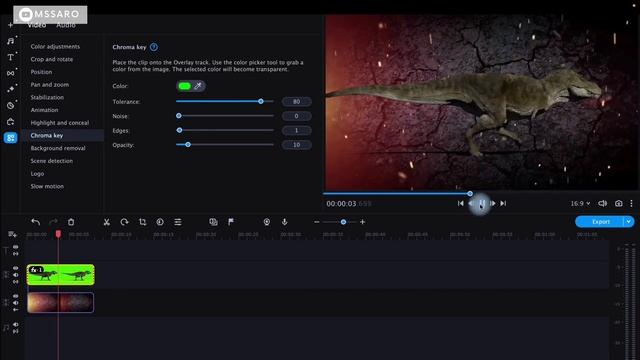The image size is (640, 360).
Task: Mute the audio music track
Action: [16, 325]
